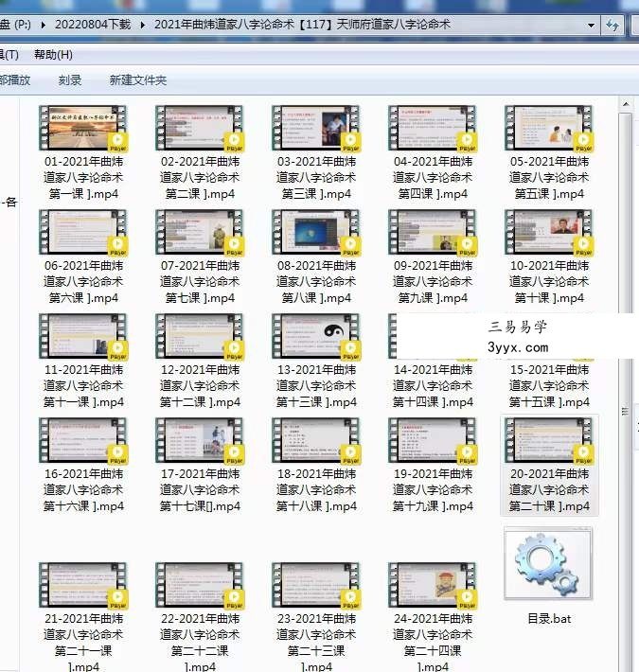Go to the 20220804下载 folder in address bar
The width and height of the screenshot is (639, 672).
93,25
